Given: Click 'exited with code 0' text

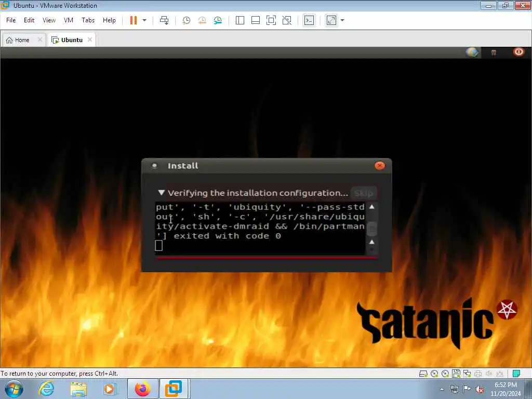Looking at the screenshot, I should coord(228,236).
